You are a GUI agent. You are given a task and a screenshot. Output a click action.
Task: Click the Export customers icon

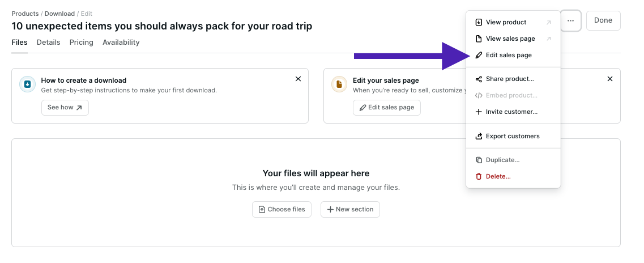tap(479, 136)
